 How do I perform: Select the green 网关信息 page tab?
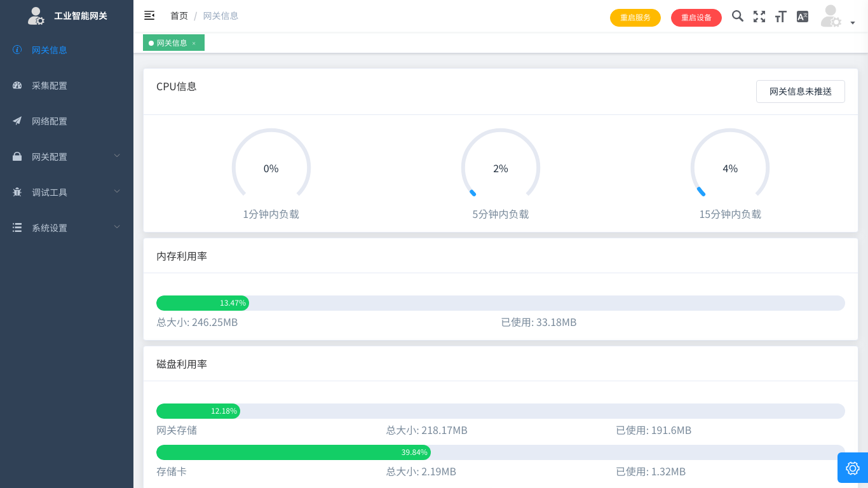tap(173, 43)
